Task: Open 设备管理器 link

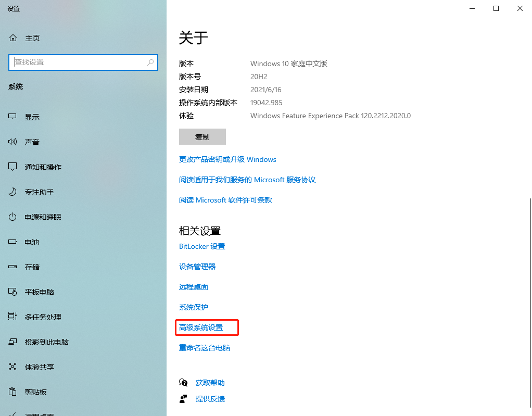Action: pyautogui.click(x=197, y=267)
